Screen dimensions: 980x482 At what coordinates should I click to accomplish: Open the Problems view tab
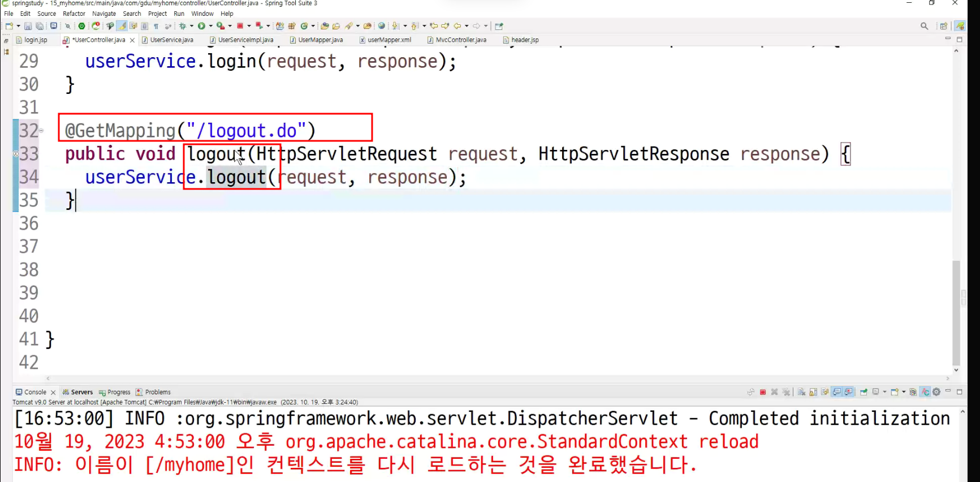pos(153,392)
